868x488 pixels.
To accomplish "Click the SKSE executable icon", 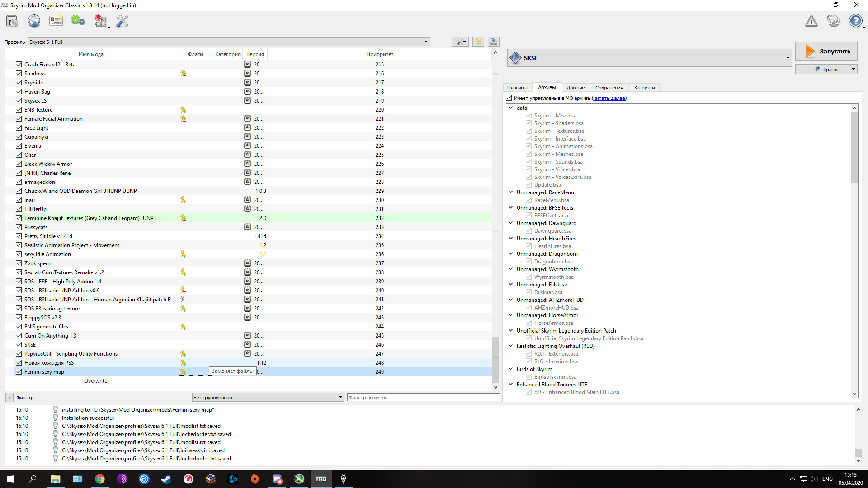I will click(x=515, y=58).
